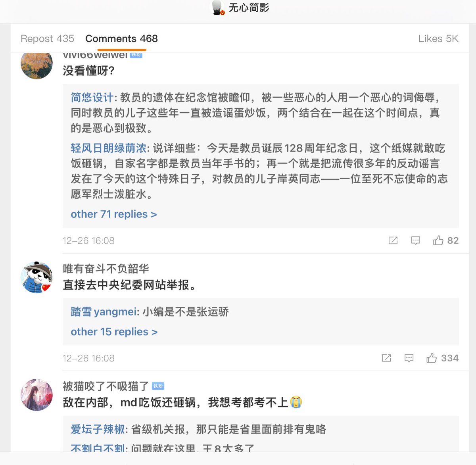Viewport: 476px width, 465px height.
Task: Click the 铁粉 badge beside 被猫咬了不吸猫了
Action: (158, 386)
